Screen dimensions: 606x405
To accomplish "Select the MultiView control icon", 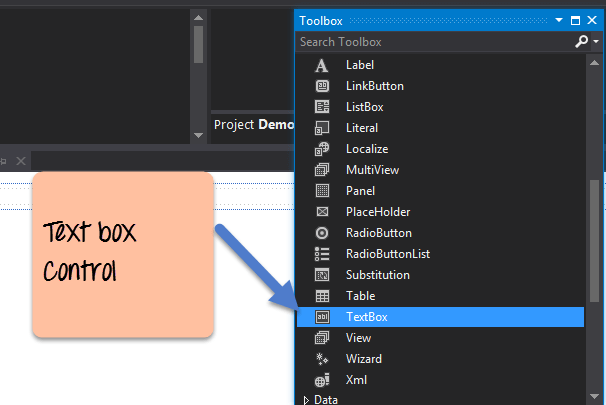I will pyautogui.click(x=322, y=170).
